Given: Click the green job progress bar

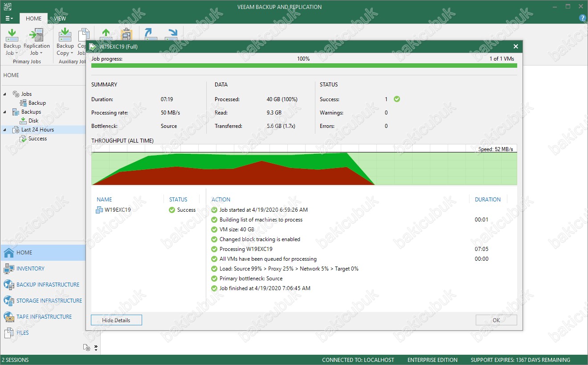Looking at the screenshot, I should (x=304, y=66).
